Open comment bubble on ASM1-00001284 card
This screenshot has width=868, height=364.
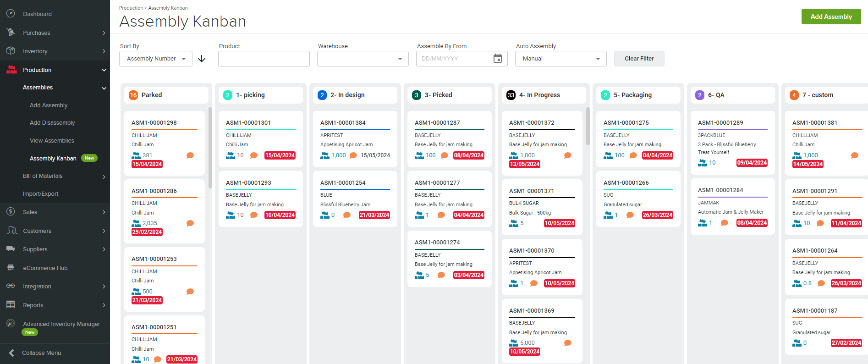pyautogui.click(x=725, y=223)
